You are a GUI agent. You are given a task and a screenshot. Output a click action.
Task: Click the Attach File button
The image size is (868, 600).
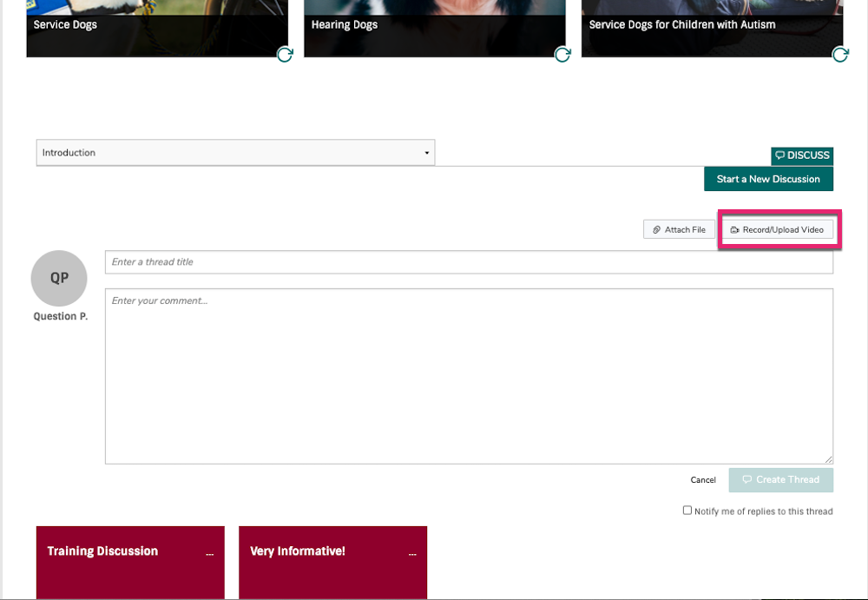(x=679, y=229)
